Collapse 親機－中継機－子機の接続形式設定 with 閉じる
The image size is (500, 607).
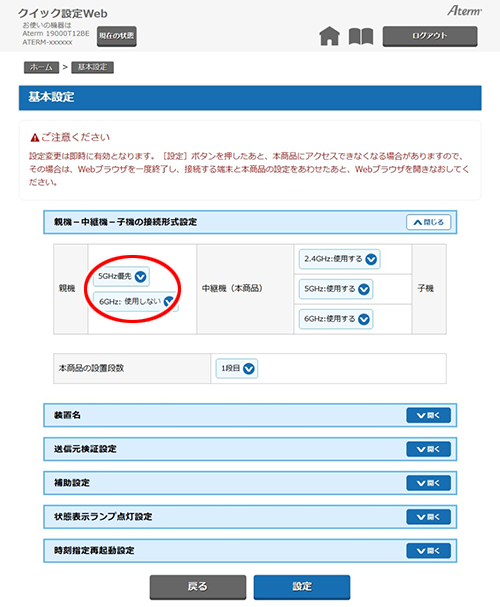pos(428,222)
